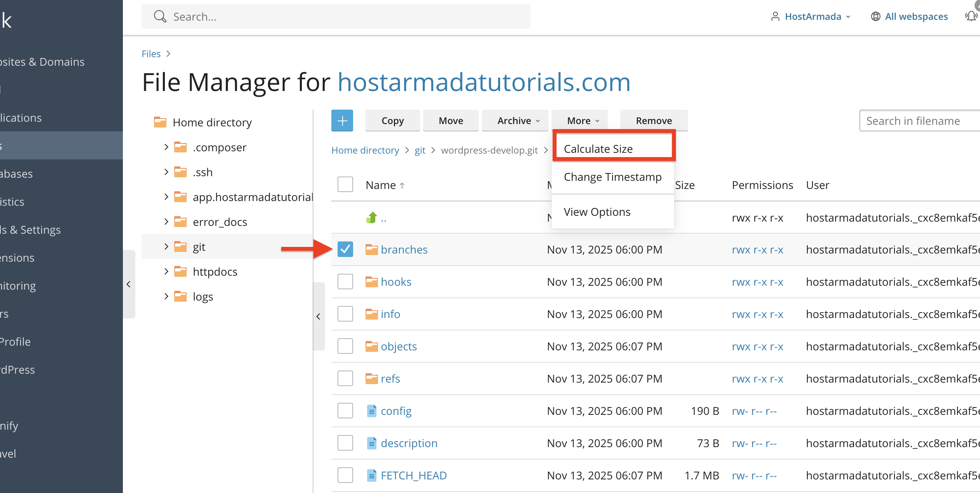Click the user icon beside HostArmada

click(x=775, y=16)
